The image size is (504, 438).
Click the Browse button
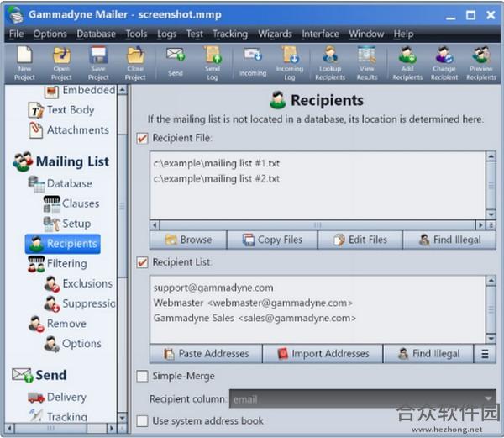coord(188,240)
